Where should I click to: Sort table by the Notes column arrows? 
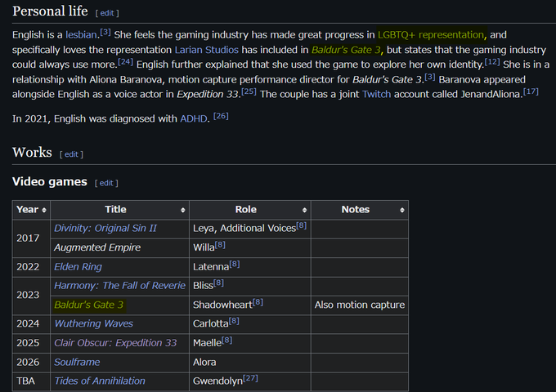point(401,210)
